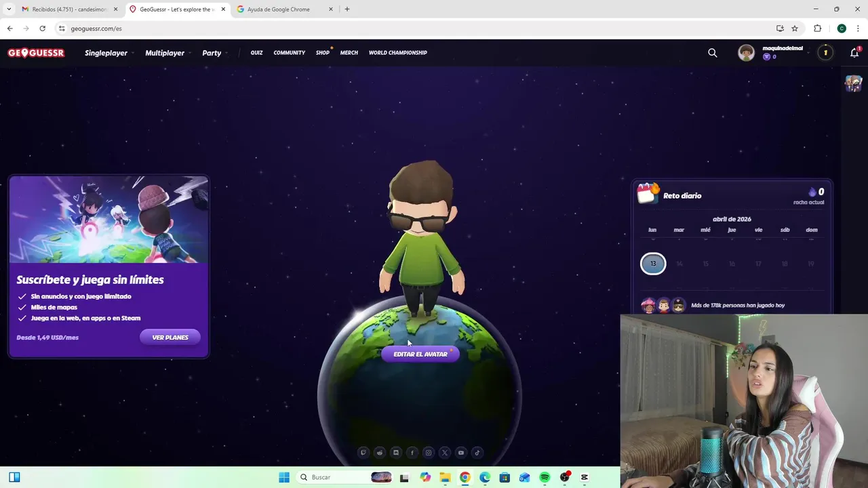Click the subscription promo banner image
The height and width of the screenshot is (488, 868).
pos(109,220)
